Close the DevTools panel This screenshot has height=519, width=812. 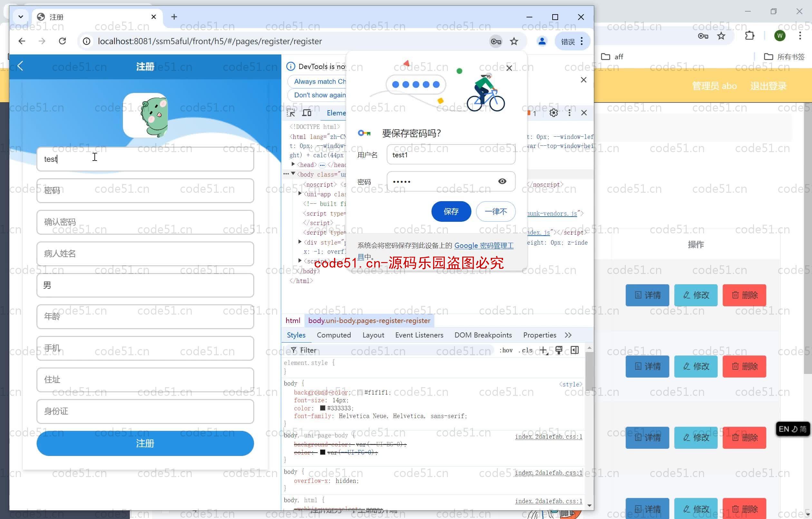click(584, 113)
